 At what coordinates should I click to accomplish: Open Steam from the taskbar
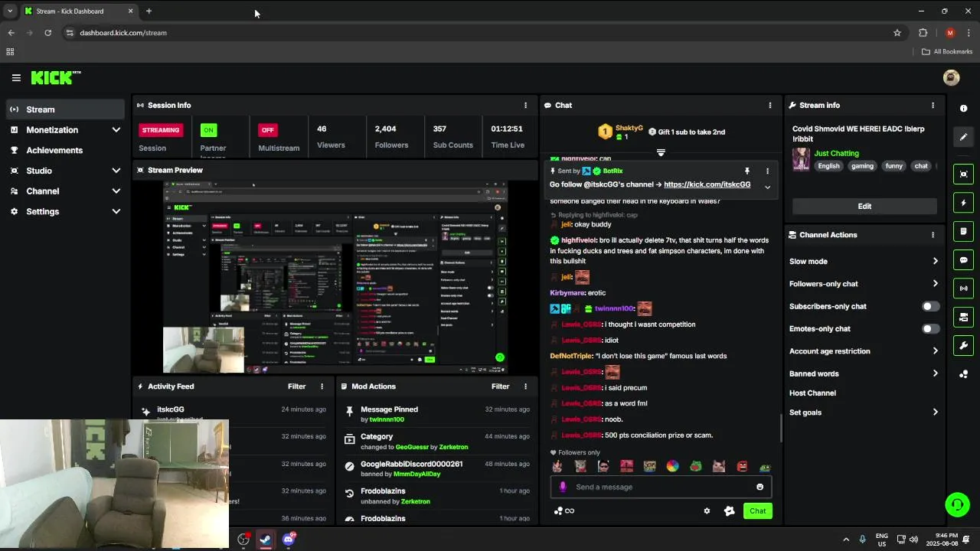point(266,540)
